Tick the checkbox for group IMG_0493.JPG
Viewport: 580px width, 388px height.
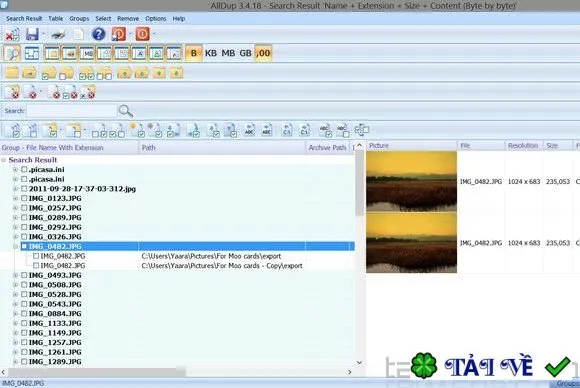coord(24,275)
